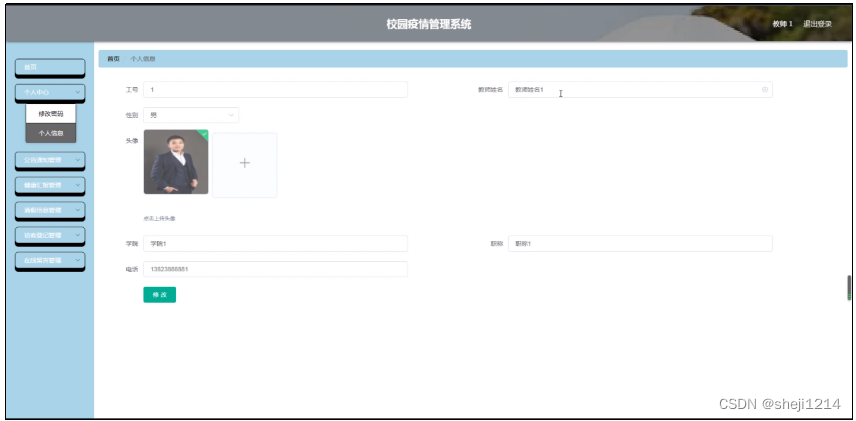The width and height of the screenshot is (856, 421).
Task: Click the 教师 1 username in the header
Action: (x=782, y=24)
